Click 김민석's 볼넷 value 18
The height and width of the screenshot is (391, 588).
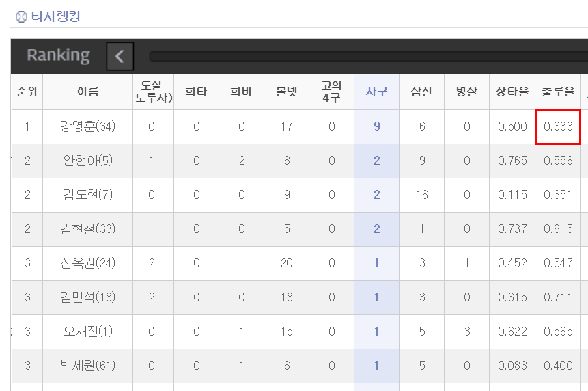(287, 297)
